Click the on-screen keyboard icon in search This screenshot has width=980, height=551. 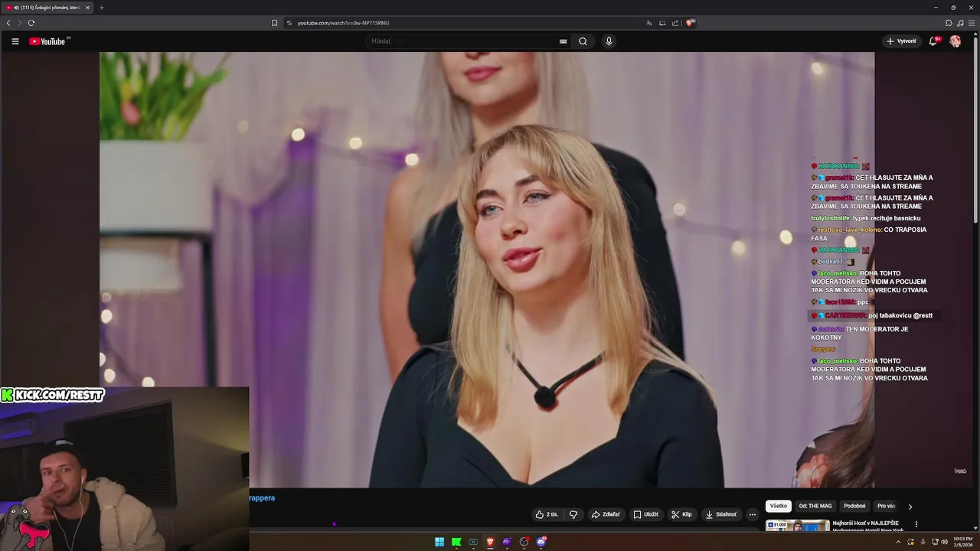pos(563,41)
